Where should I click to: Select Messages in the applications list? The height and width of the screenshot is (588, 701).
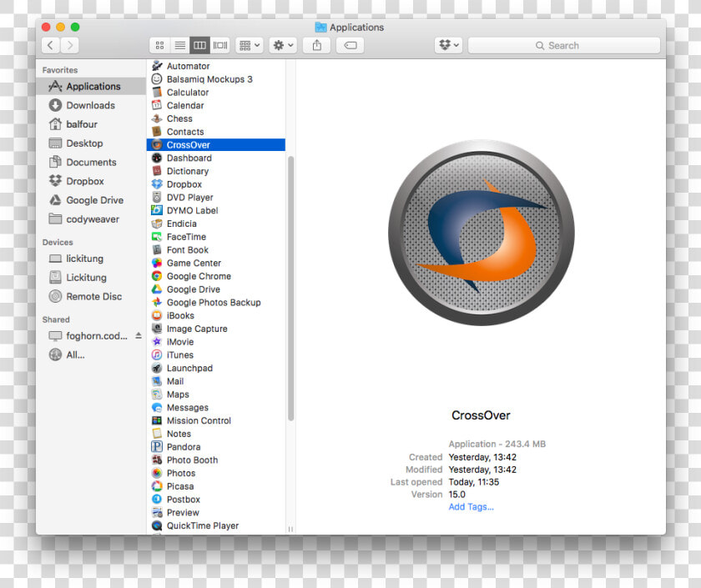click(x=216, y=408)
